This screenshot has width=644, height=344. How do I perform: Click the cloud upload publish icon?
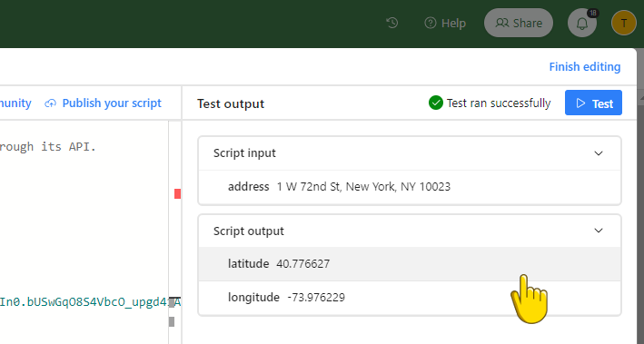50,103
